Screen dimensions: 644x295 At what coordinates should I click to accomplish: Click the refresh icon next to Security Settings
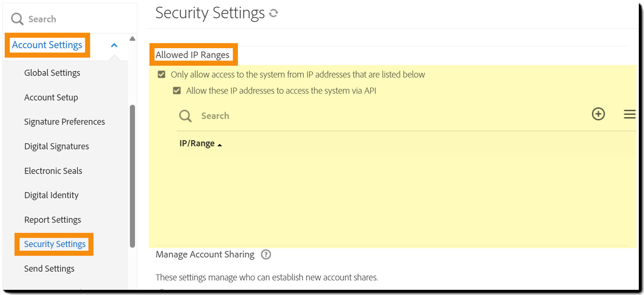click(x=274, y=13)
